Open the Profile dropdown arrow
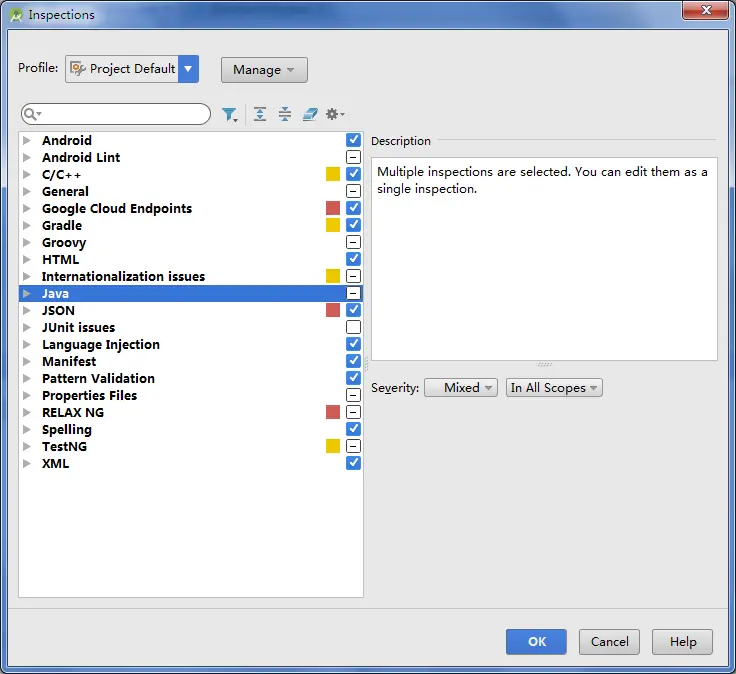The width and height of the screenshot is (736, 674). point(188,69)
